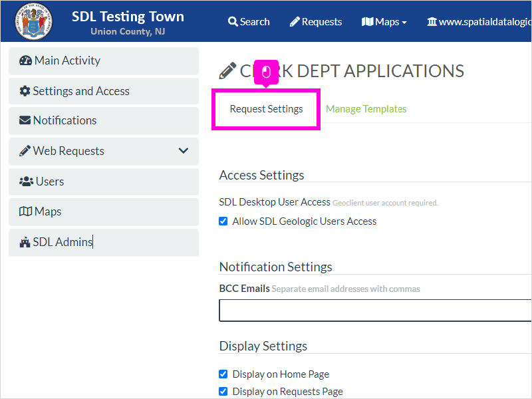Click the Access Settings heading
This screenshot has width=532, height=399.
point(261,175)
